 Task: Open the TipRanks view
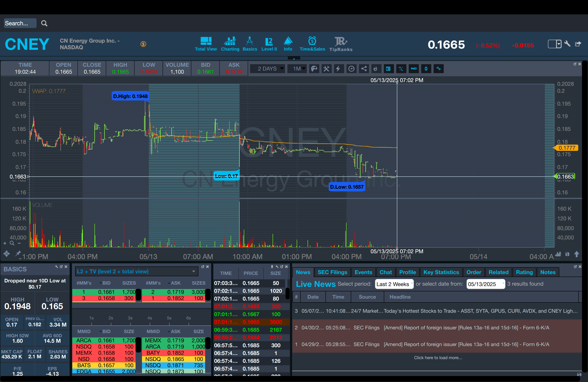coord(341,44)
